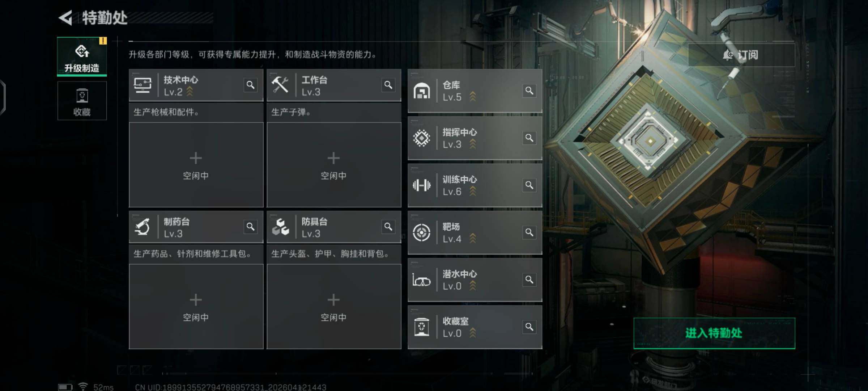868x391 pixels.
Task: Click the 进入特勤处 button
Action: tap(714, 333)
